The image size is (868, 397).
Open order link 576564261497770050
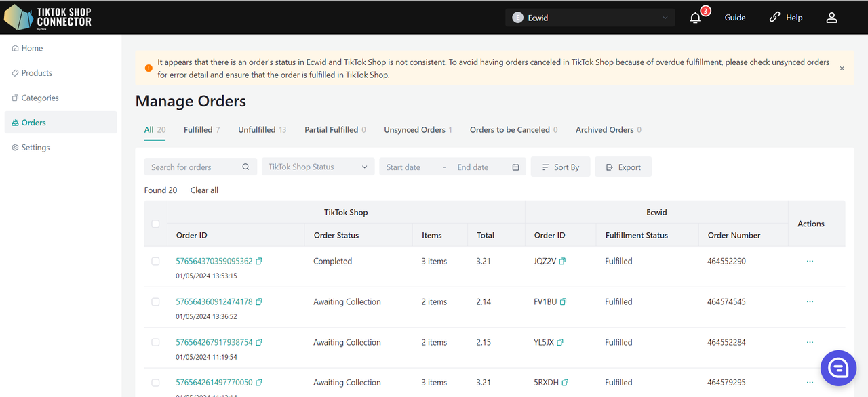point(214,382)
